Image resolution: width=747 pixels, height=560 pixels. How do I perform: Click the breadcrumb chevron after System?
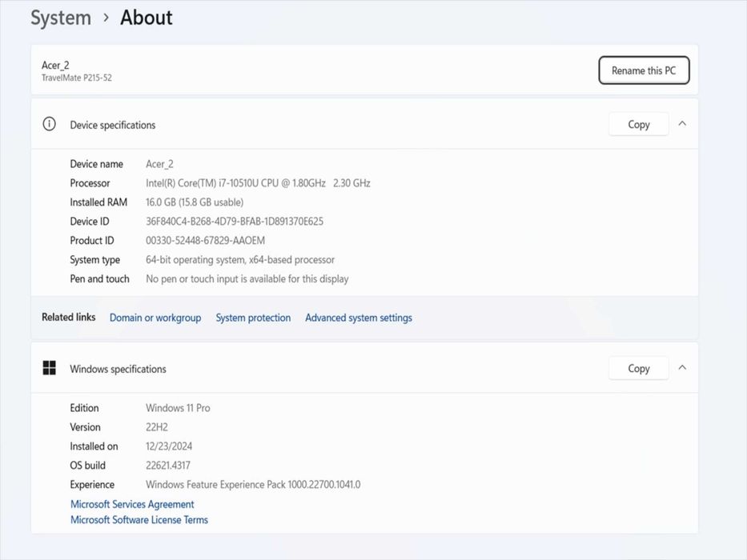click(x=106, y=18)
